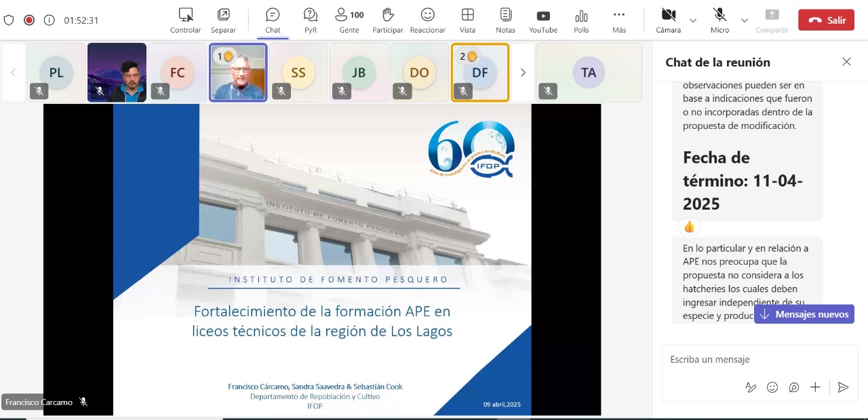Show next participants with right arrow
The image size is (868, 420).
click(x=522, y=73)
